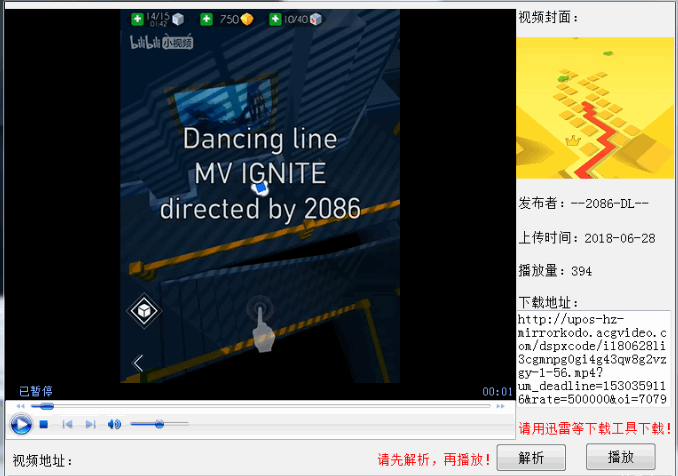The height and width of the screenshot is (476, 678).
Task: Click the red 请先解析，再播放 hint
Action: [434, 459]
